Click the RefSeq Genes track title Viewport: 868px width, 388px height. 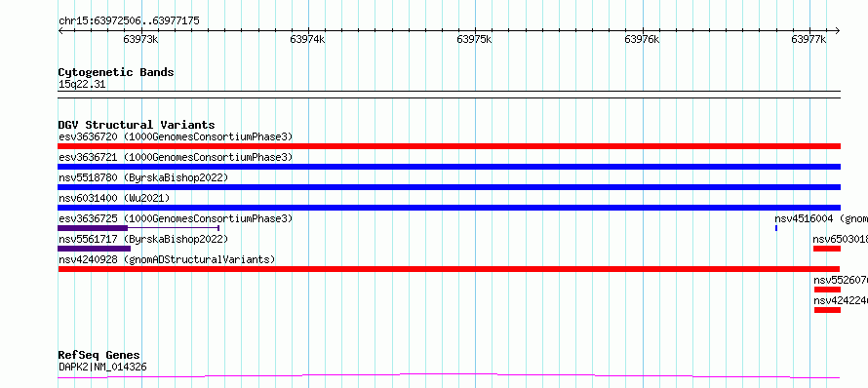(99, 355)
